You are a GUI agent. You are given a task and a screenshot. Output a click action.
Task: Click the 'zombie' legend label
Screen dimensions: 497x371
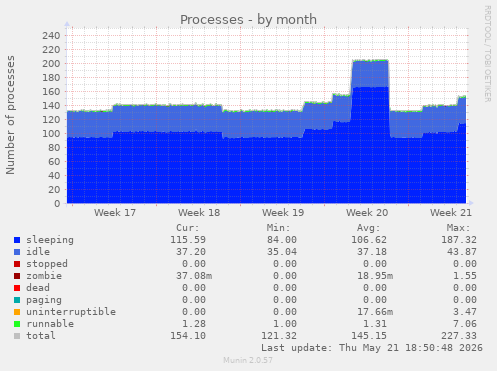tap(44, 276)
